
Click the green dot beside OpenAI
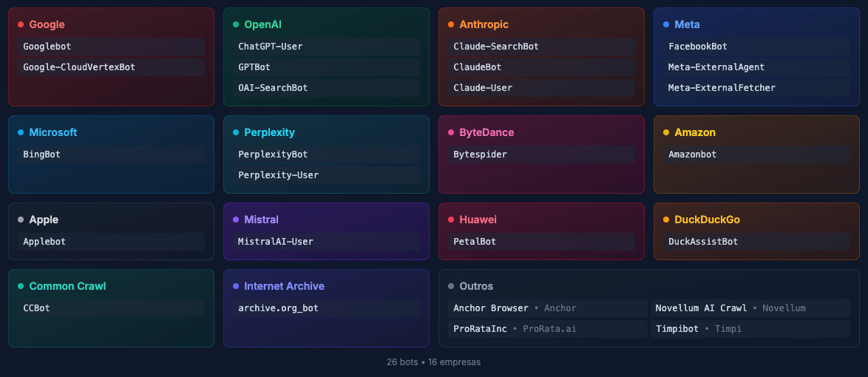236,24
